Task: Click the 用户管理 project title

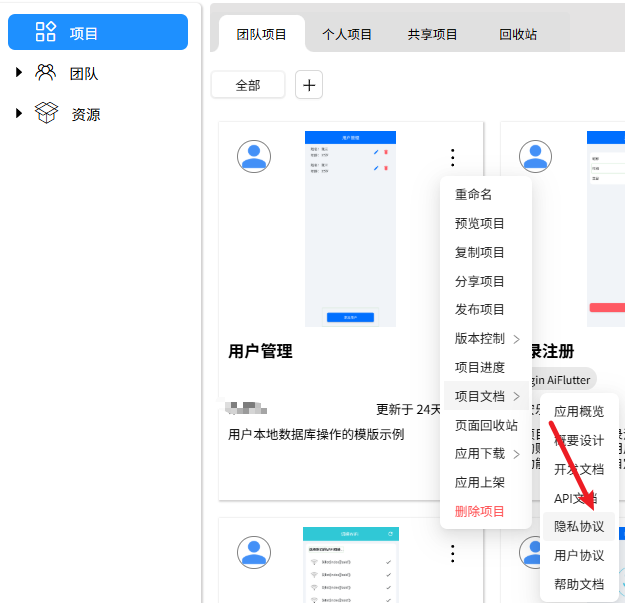Action: pyautogui.click(x=260, y=351)
